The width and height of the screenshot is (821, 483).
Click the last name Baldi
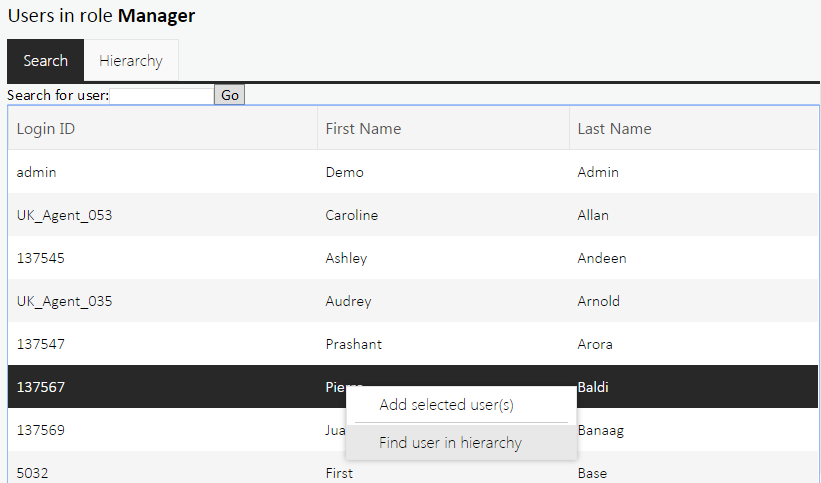tap(593, 387)
